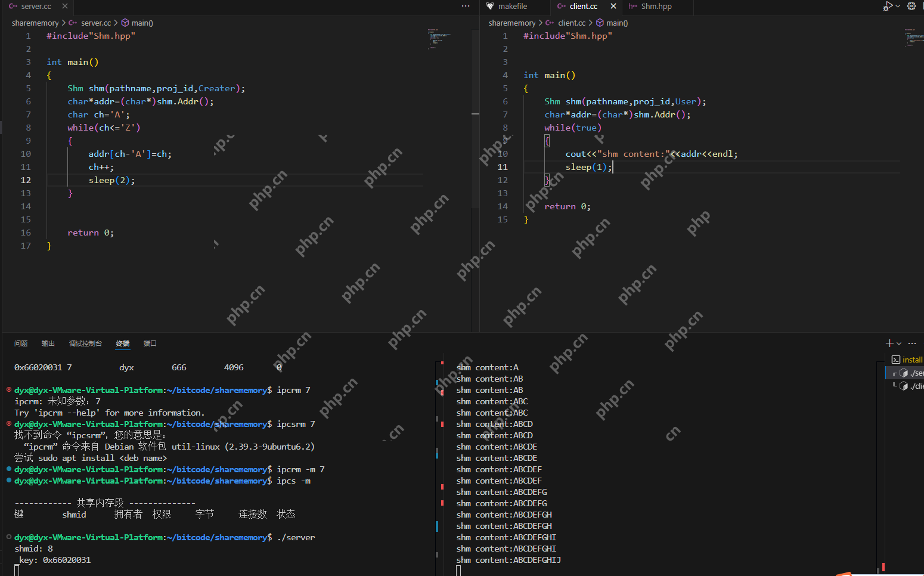Image resolution: width=924 pixels, height=576 pixels.
Task: Open C/C++ settings gear icon
Action: click(911, 7)
